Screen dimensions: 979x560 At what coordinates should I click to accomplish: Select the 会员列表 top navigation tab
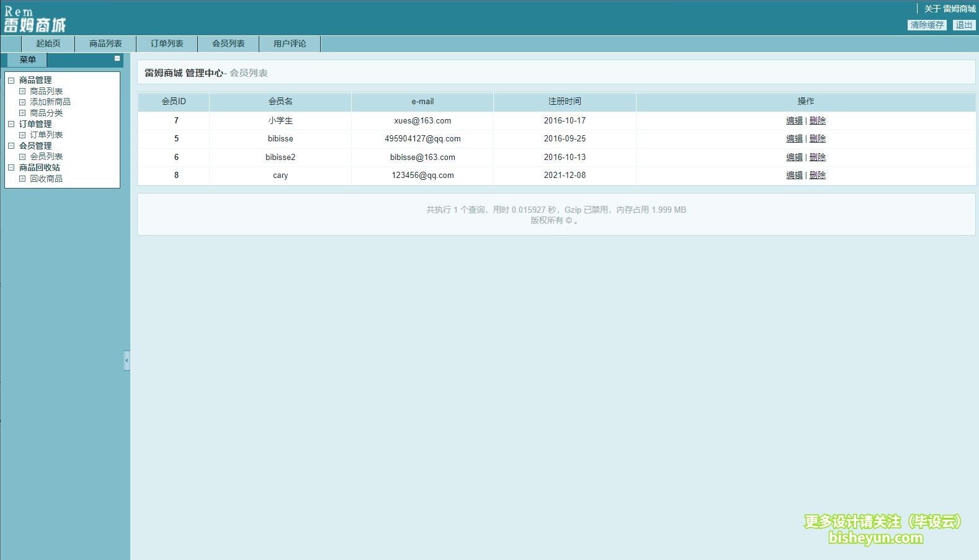tap(228, 43)
